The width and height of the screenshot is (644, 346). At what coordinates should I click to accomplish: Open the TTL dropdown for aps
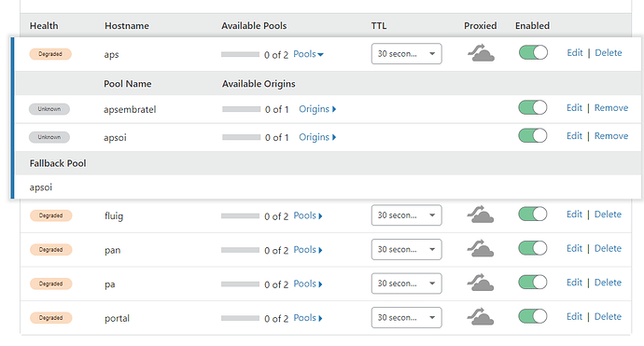coord(407,54)
